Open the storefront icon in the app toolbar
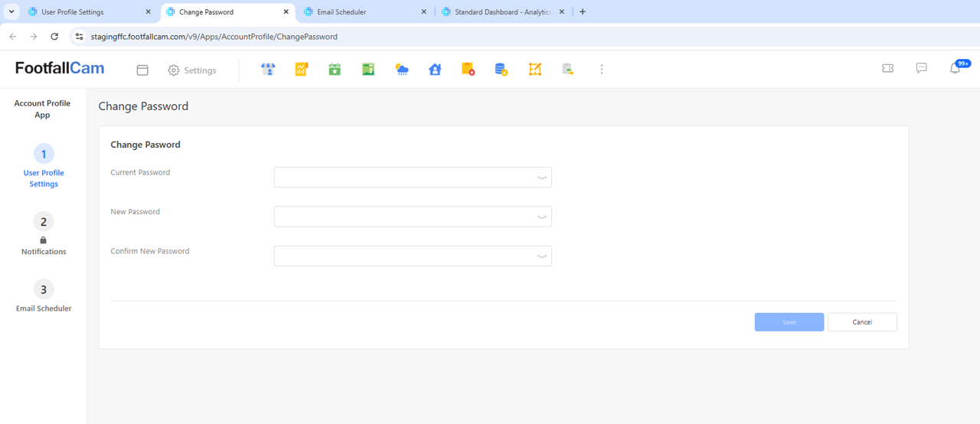The image size is (980, 424). pos(268,70)
